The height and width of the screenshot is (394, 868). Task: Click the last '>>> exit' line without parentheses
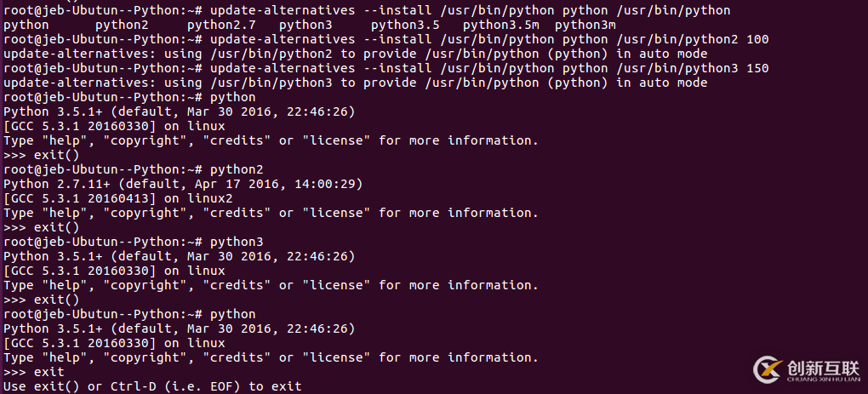pos(34,372)
